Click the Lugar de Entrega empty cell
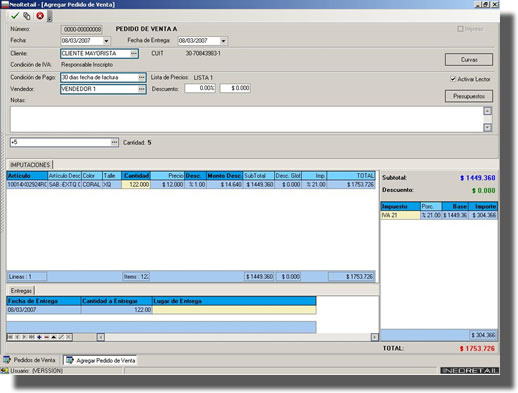The width and height of the screenshot is (518, 393). (x=234, y=310)
